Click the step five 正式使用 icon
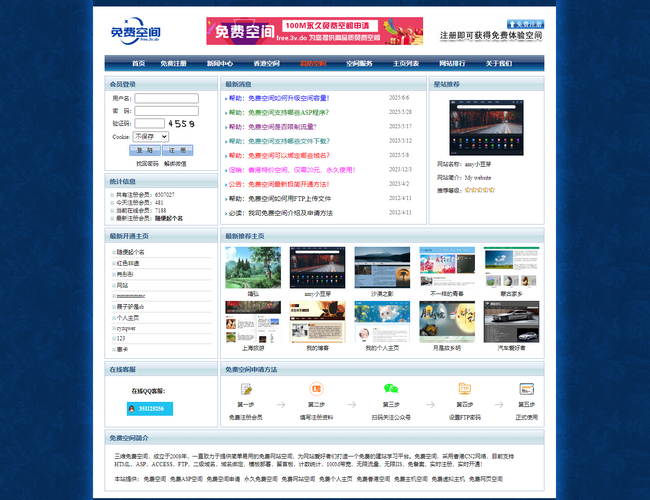Image resolution: width=650 pixels, height=500 pixels. [x=526, y=389]
